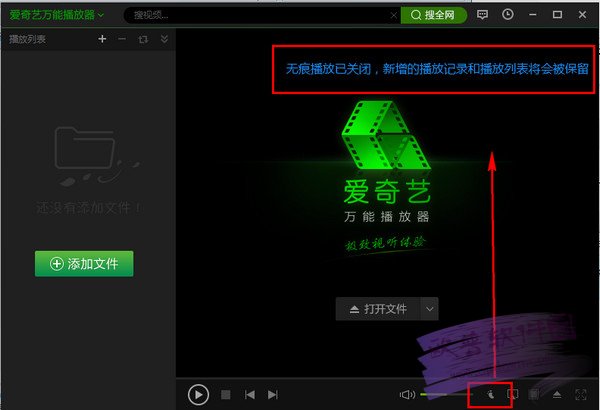Screen dimensions: 600x410
Task: Click the screen-with-cursor icon in bottom bar
Action: click(512, 394)
